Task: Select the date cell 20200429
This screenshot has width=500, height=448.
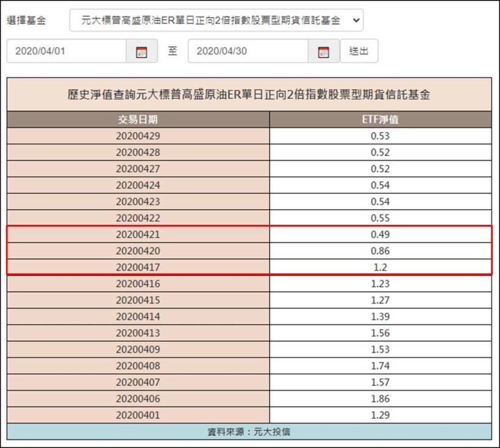Action: coord(138,136)
